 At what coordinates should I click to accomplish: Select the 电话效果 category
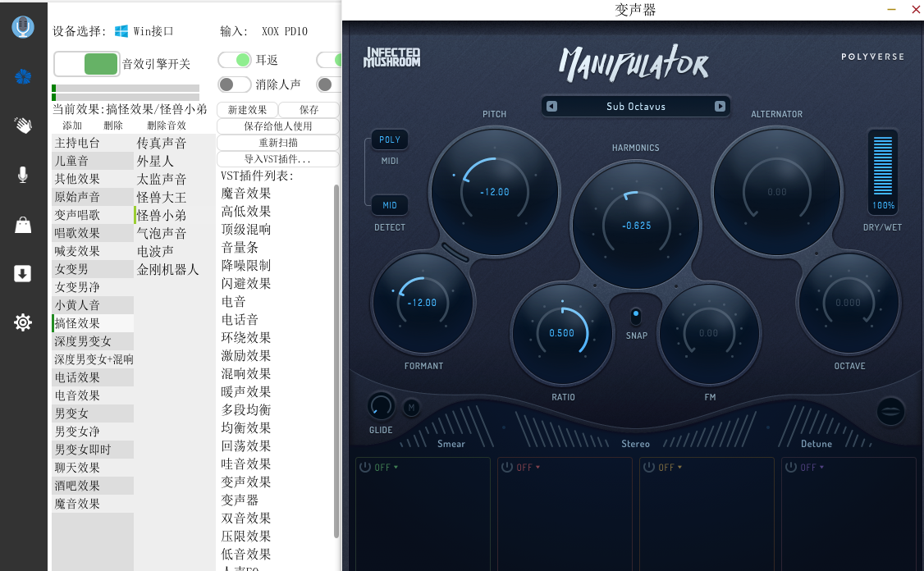pyautogui.click(x=93, y=377)
